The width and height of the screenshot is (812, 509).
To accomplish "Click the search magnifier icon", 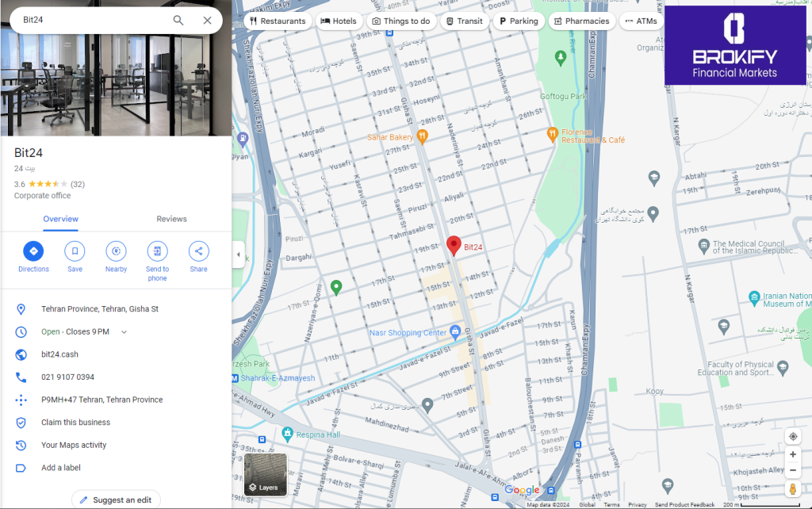I will [178, 21].
